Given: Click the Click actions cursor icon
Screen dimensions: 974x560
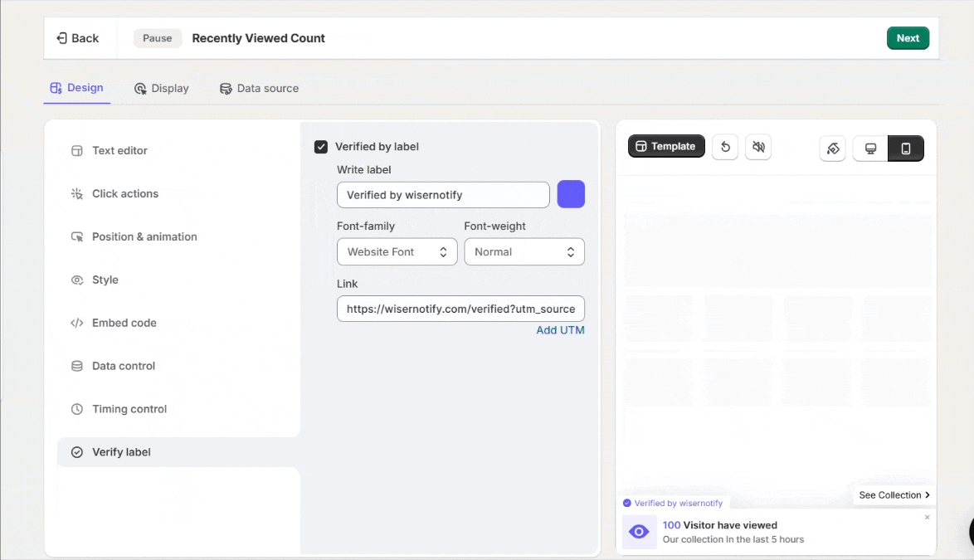Looking at the screenshot, I should click(77, 193).
